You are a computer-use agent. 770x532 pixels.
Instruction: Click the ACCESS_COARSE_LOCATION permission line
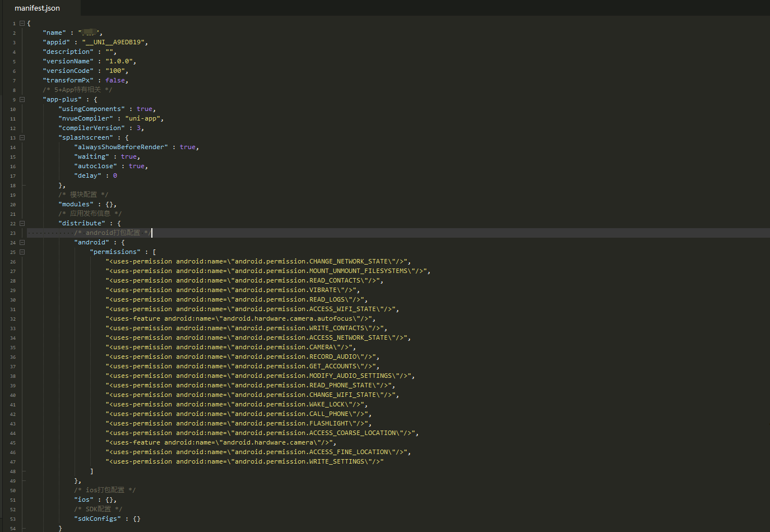(262, 433)
